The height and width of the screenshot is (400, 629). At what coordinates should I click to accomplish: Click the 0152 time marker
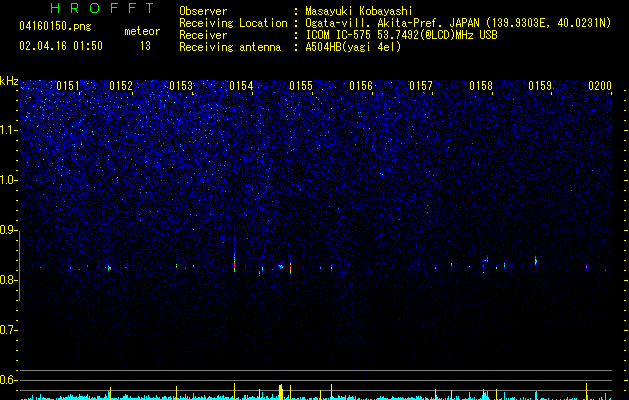[121, 86]
